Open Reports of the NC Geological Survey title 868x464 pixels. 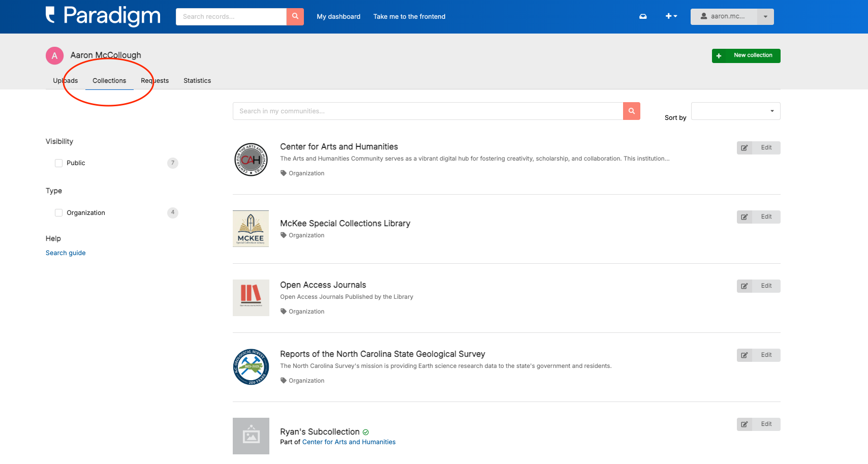tap(383, 354)
